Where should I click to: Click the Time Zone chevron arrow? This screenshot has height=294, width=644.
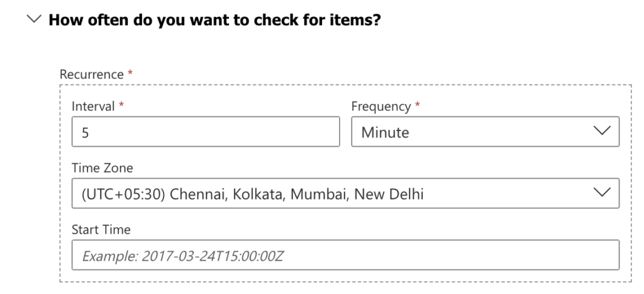[x=602, y=193]
